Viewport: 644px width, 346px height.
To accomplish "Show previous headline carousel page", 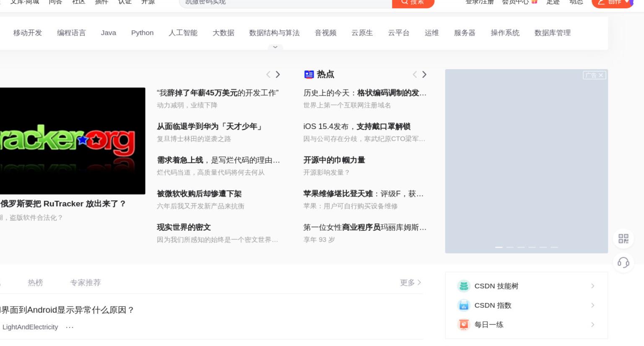I will coord(268,75).
